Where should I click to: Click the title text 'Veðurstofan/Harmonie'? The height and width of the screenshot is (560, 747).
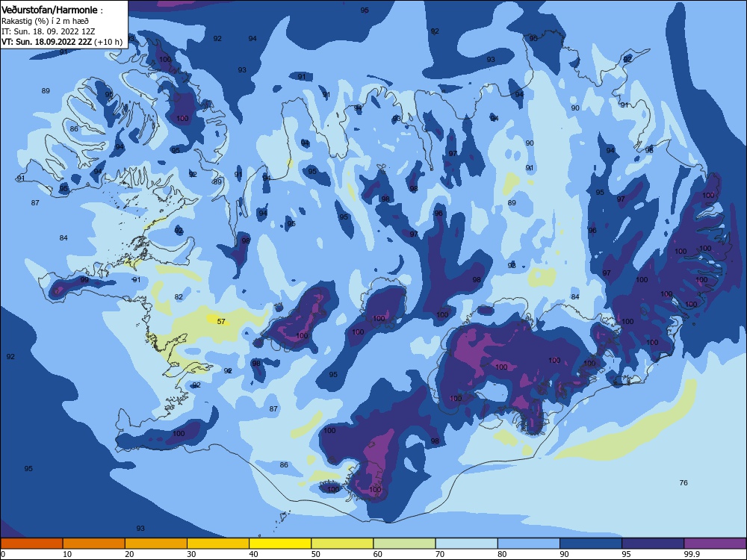[49, 10]
